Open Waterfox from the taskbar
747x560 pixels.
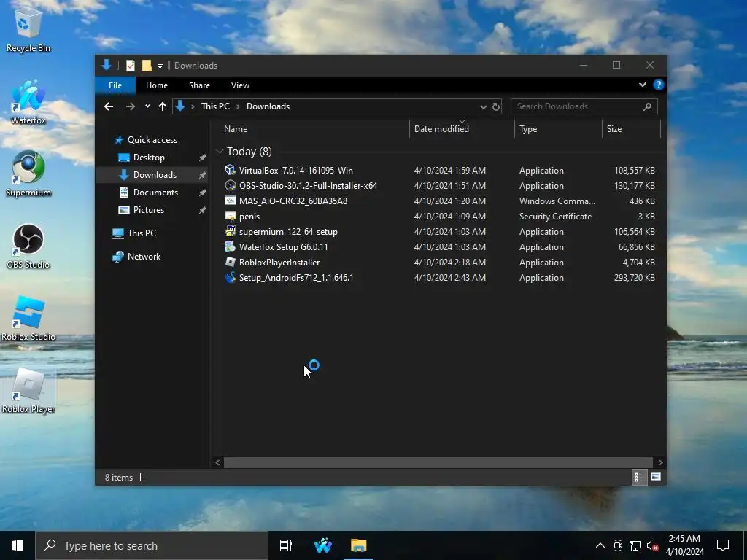[x=322, y=545]
